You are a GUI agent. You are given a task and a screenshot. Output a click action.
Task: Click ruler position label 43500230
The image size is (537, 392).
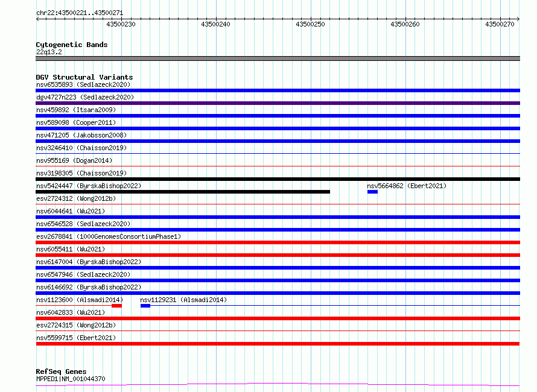[121, 24]
